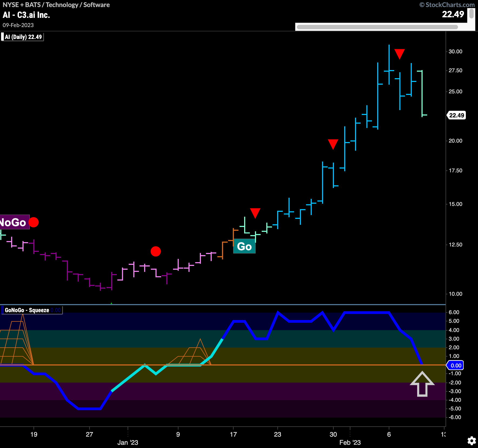The height and width of the screenshot is (448, 478).
Task: Click the StockCharts.com copyright text
Action: 447,5
